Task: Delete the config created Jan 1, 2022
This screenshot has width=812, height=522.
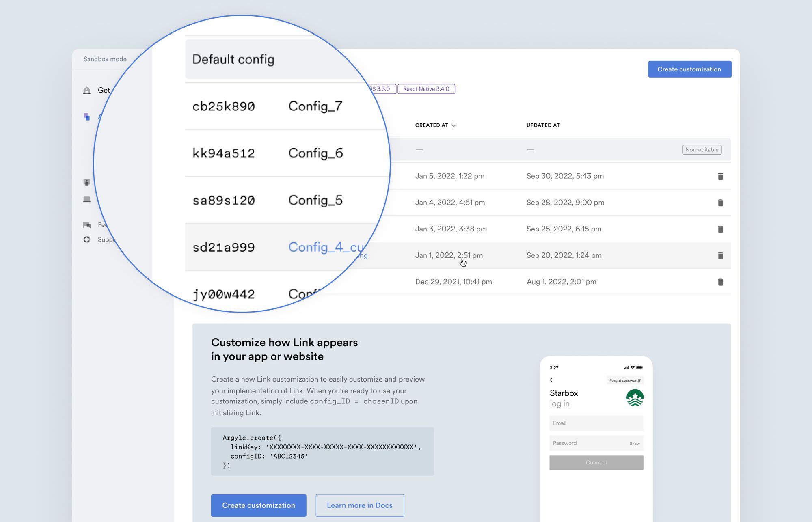Action: [x=720, y=255]
